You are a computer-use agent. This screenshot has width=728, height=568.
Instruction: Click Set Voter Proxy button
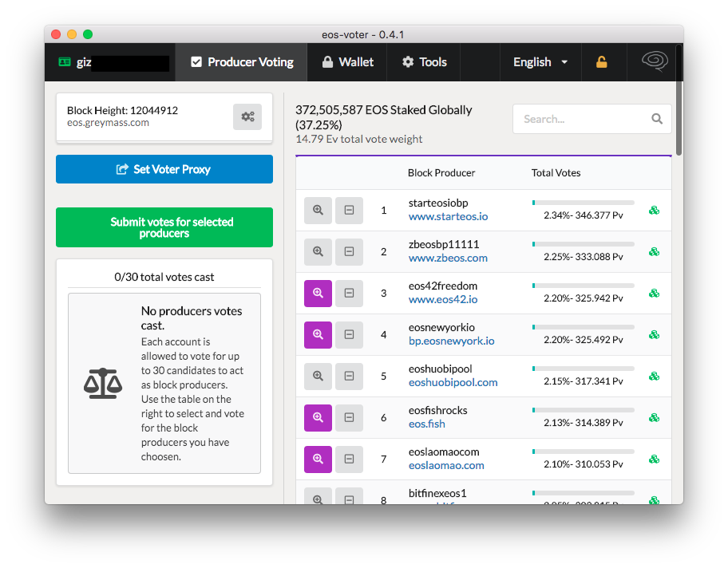pyautogui.click(x=164, y=169)
